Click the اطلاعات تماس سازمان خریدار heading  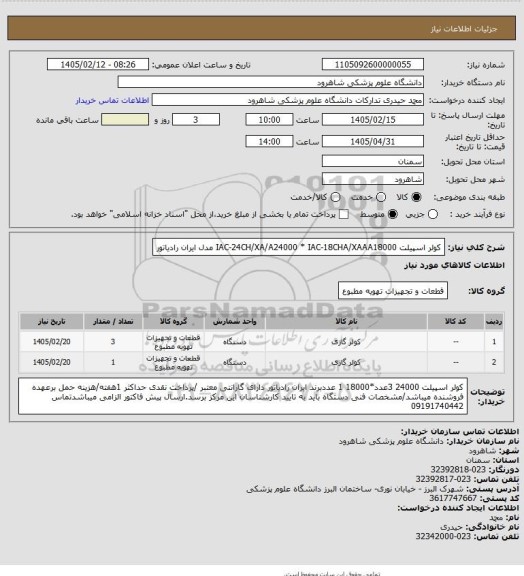[460, 431]
